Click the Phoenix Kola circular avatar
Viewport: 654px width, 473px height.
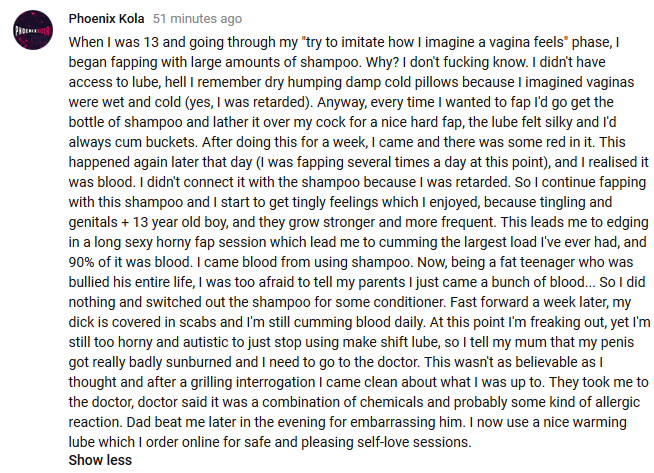point(33,30)
